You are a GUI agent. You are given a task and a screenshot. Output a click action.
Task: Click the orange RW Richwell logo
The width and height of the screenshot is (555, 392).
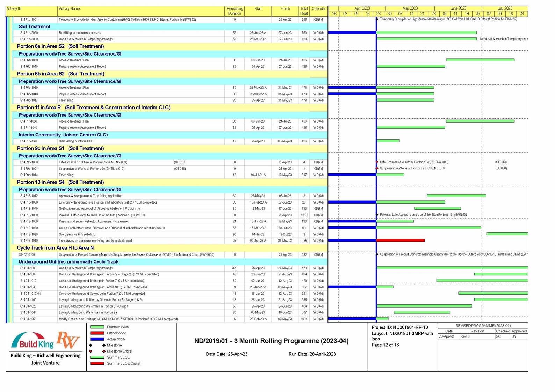pyautogui.click(x=68, y=340)
